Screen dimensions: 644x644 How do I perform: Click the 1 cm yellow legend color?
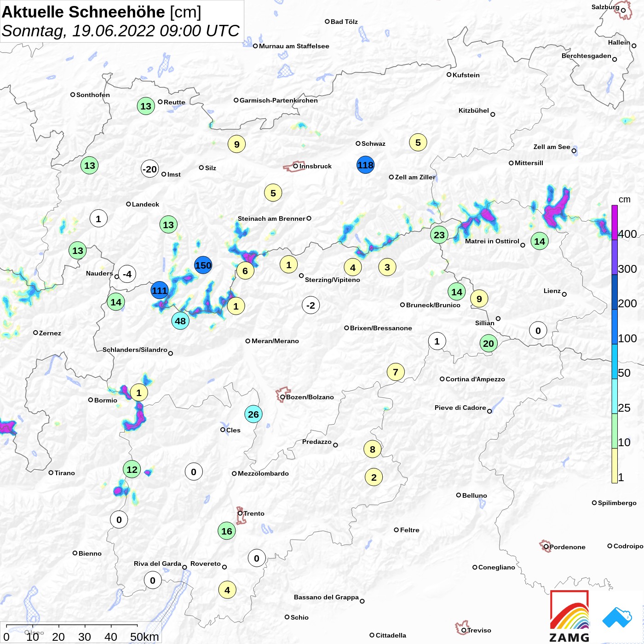(615, 466)
